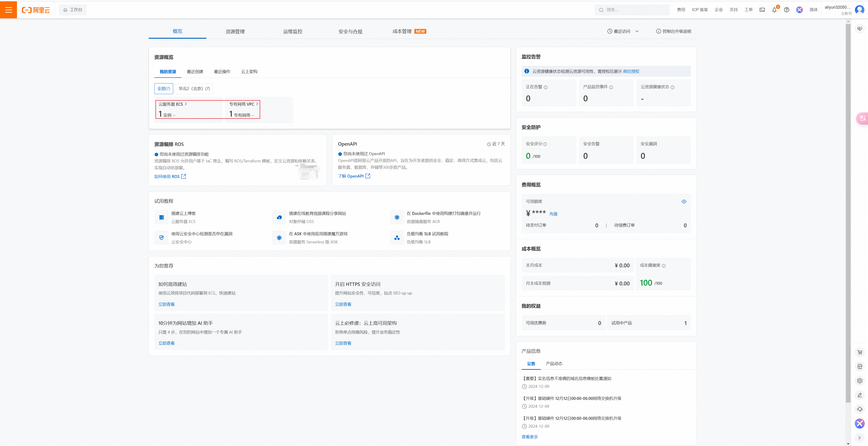The image size is (868, 446).
Task: Click the info icon beside 产品监控事件
Action: [611, 87]
